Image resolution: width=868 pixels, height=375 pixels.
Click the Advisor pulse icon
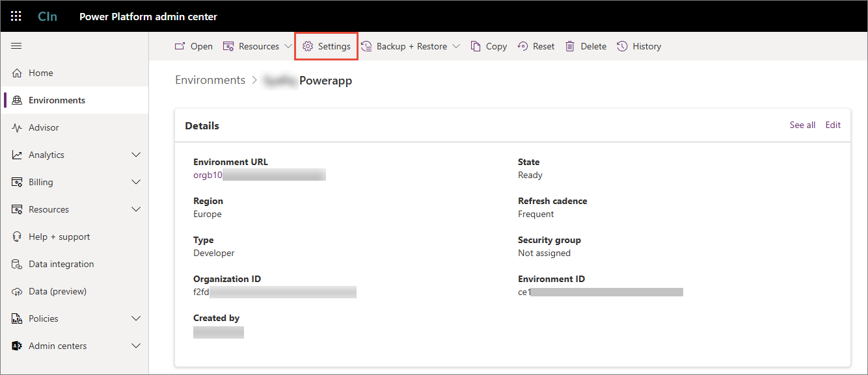coord(17,127)
